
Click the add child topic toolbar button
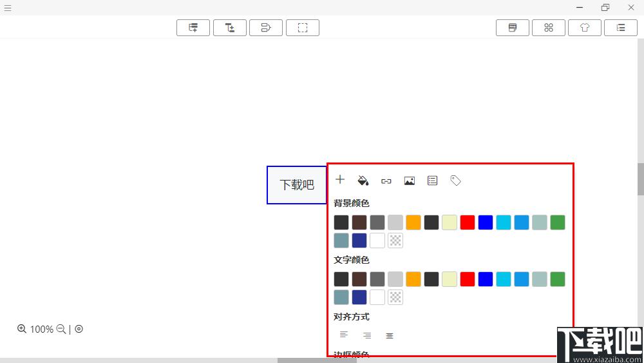(230, 28)
